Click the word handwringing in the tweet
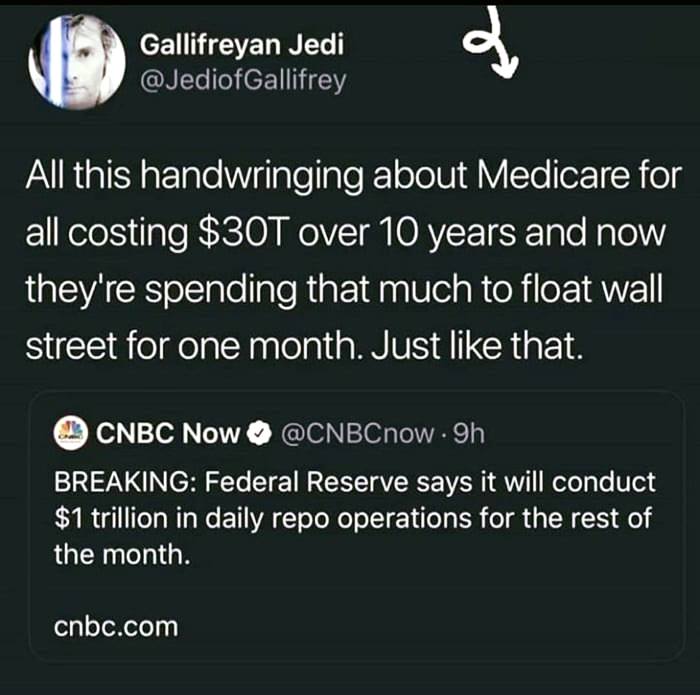This screenshot has height=695, width=700. click(x=252, y=176)
